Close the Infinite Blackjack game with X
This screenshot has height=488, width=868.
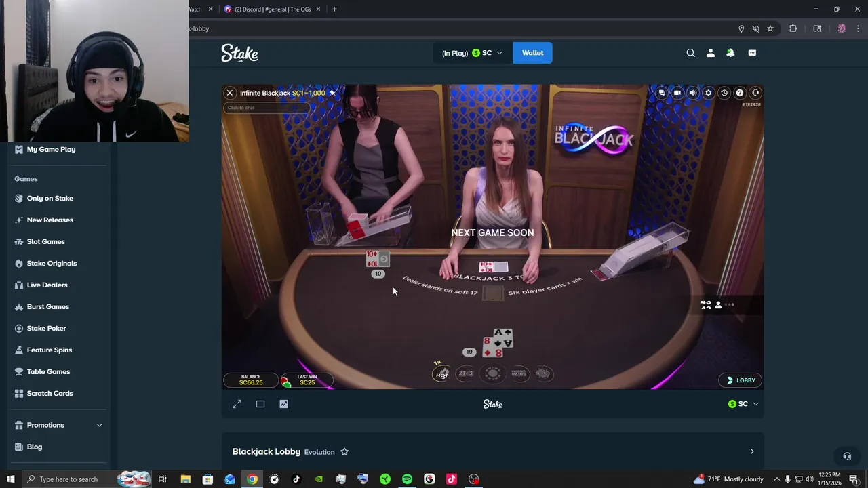pyautogui.click(x=230, y=93)
